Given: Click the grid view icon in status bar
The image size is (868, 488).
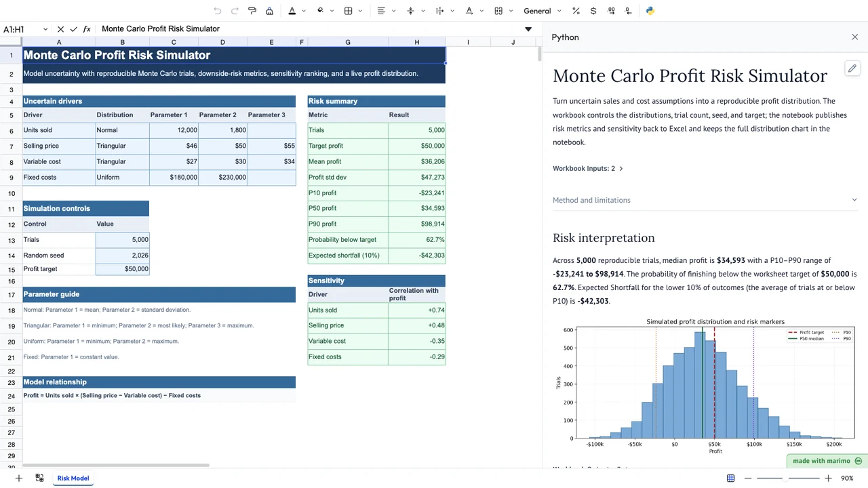Looking at the screenshot, I should 730,478.
